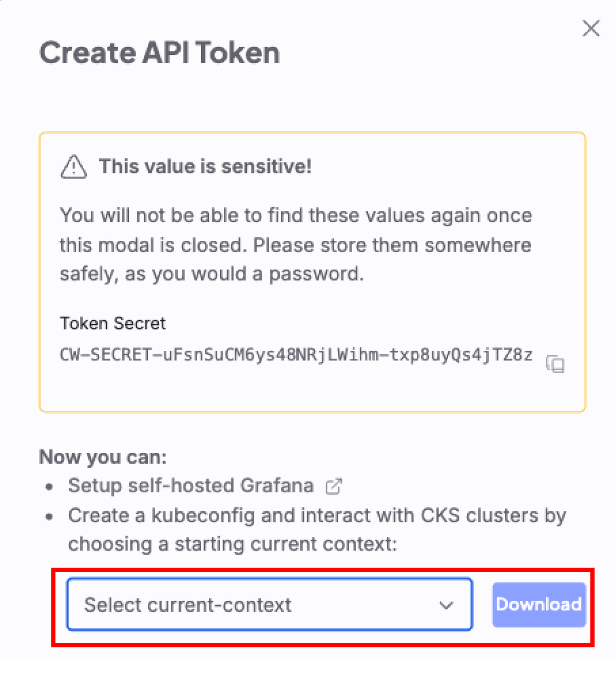Click the choosing a starting current context line

coord(233,544)
